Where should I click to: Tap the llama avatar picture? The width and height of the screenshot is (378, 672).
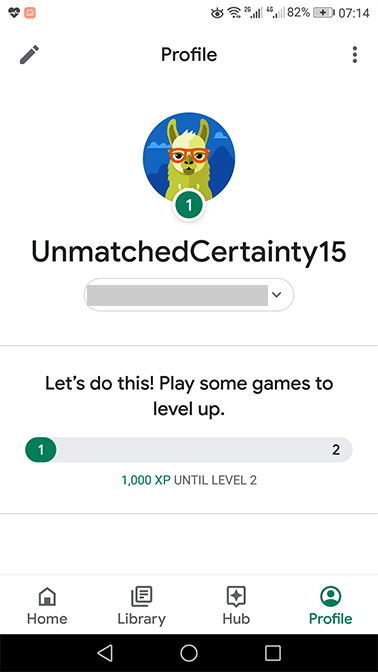(x=189, y=158)
